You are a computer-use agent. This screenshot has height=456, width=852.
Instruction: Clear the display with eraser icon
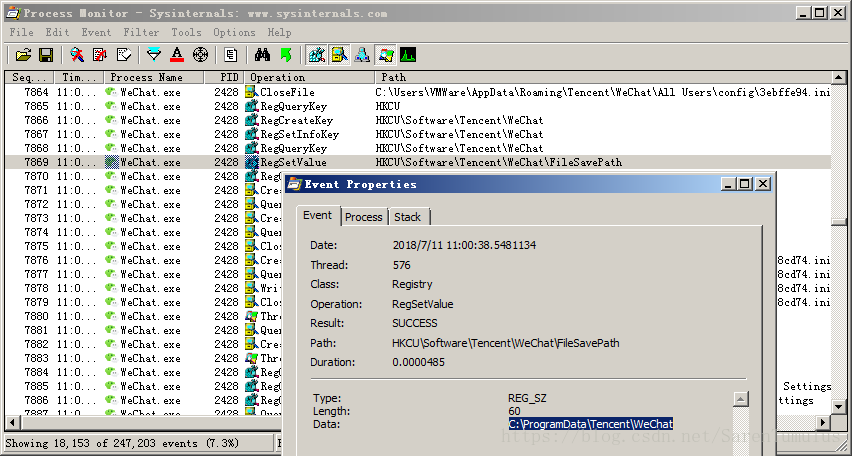tap(123, 54)
